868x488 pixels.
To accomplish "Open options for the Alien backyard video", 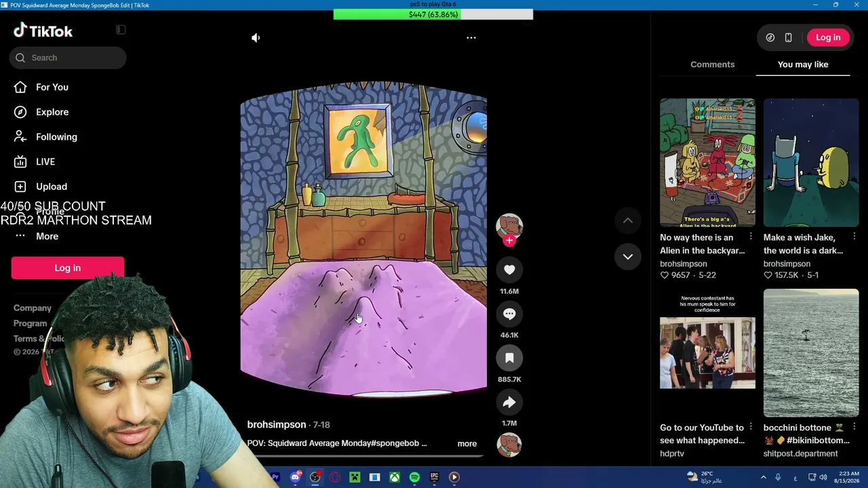I will point(751,237).
